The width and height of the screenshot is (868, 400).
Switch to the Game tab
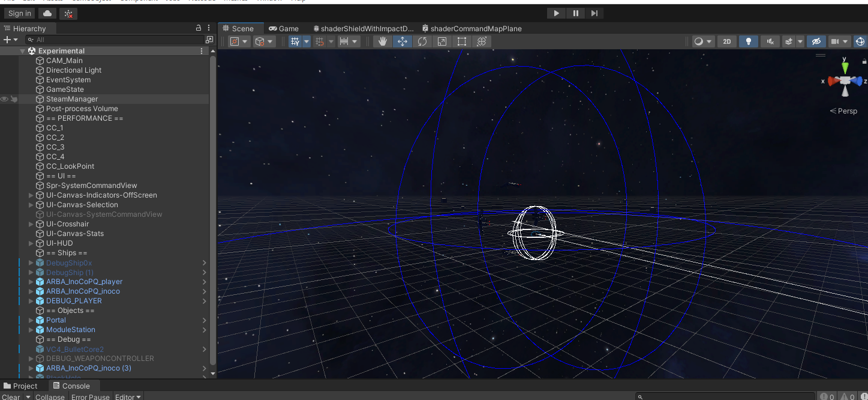click(283, 28)
